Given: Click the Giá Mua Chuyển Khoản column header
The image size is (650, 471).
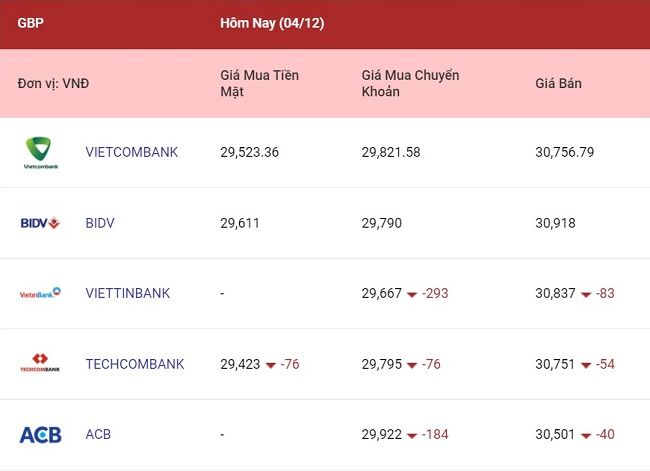Looking at the screenshot, I should (410, 83).
